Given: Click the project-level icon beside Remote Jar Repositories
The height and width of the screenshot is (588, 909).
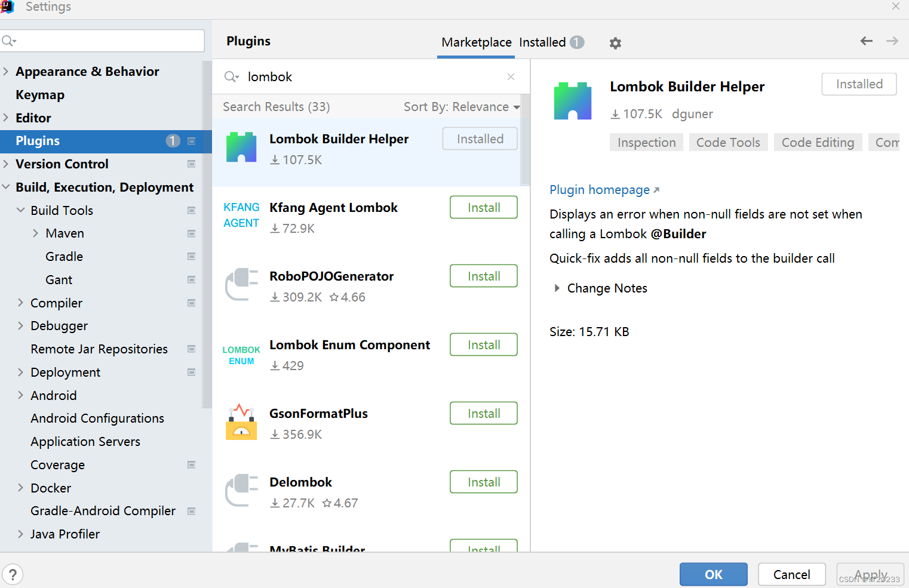Looking at the screenshot, I should click(x=192, y=349).
